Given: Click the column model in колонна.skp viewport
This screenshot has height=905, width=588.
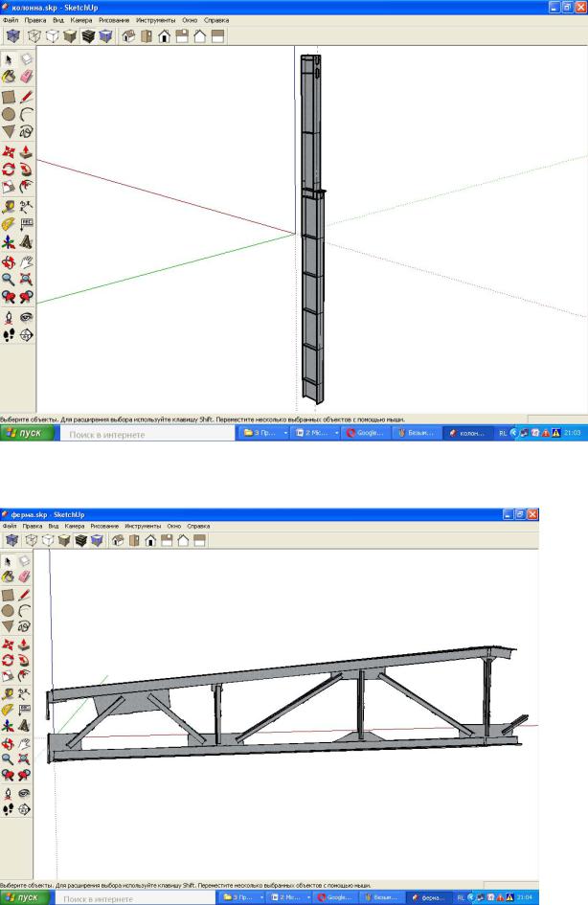Looking at the screenshot, I should coord(311,229).
